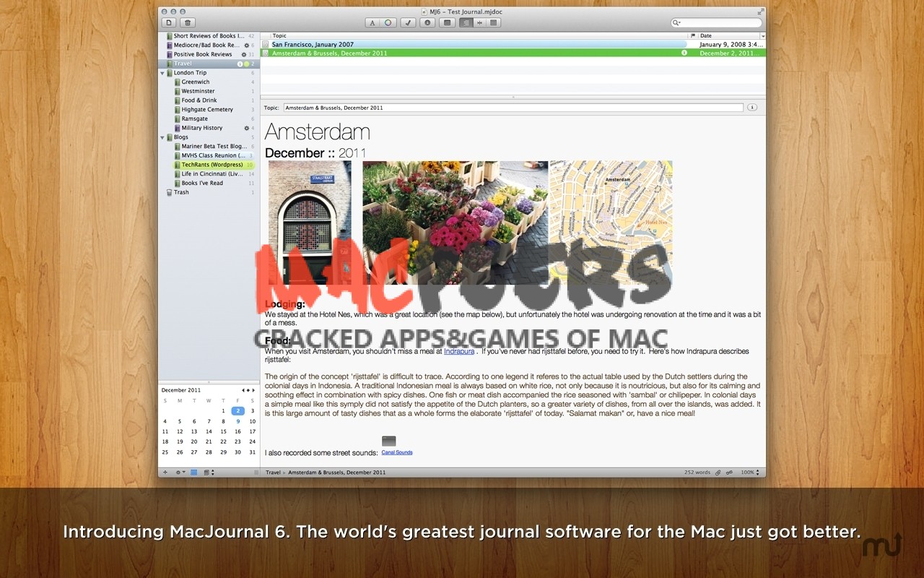Image resolution: width=924 pixels, height=578 pixels.
Task: Collapse the Blogs journal group
Action: (162, 137)
